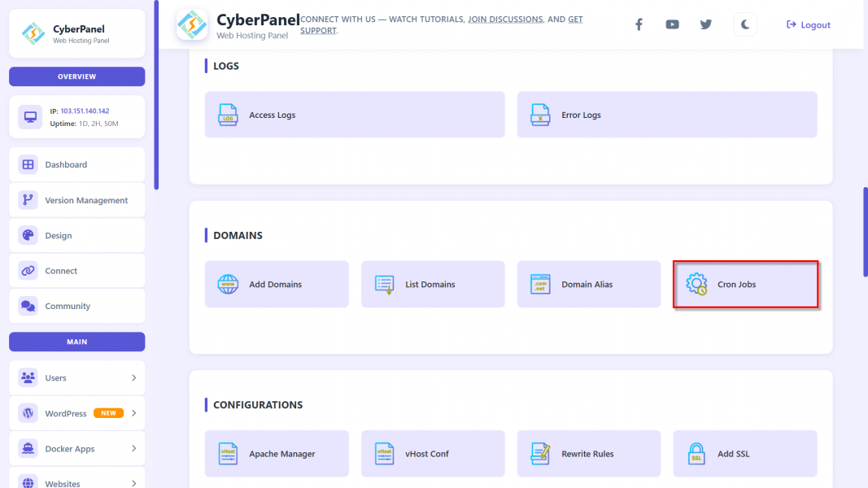868x488 pixels.
Task: Open the vHost Conf card
Action: [433, 454]
